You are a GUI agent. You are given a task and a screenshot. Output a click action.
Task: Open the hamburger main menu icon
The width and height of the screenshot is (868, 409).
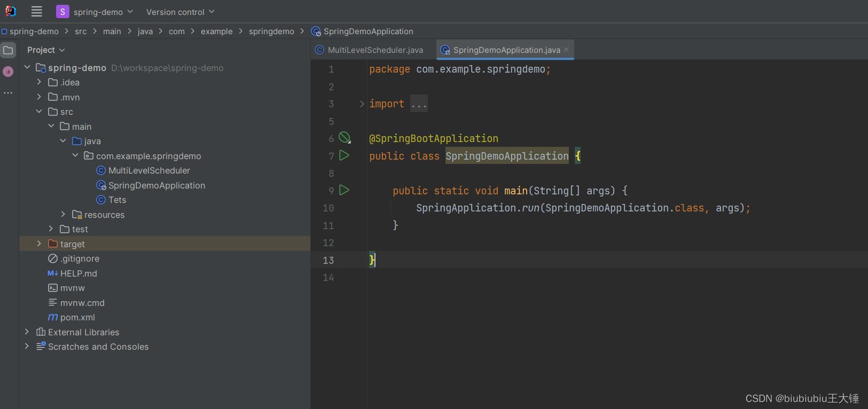36,11
